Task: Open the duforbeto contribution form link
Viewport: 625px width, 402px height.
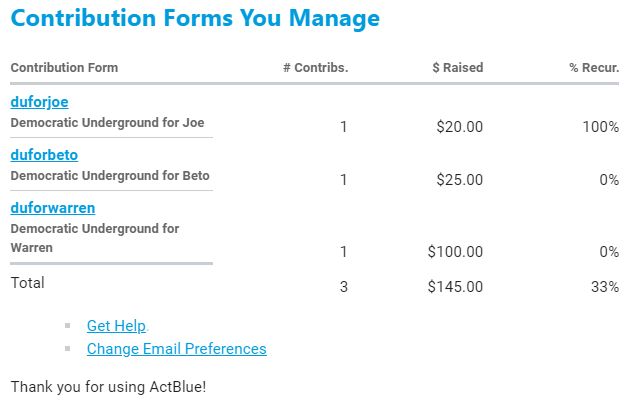Action: point(44,155)
